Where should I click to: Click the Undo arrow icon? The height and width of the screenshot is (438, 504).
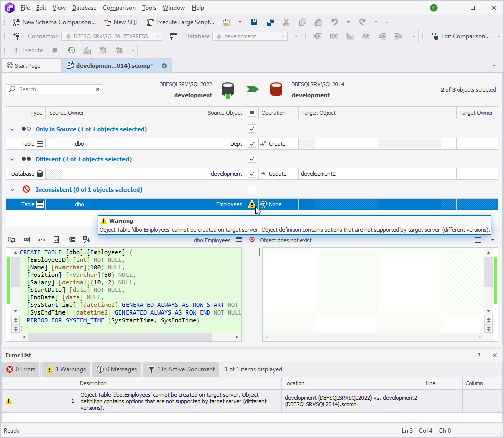[335, 22]
